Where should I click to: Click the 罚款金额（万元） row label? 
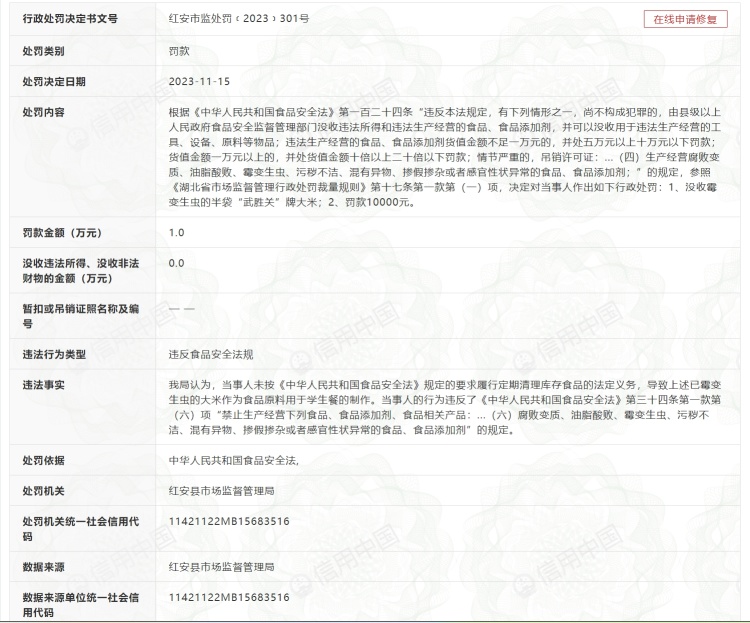coord(62,233)
